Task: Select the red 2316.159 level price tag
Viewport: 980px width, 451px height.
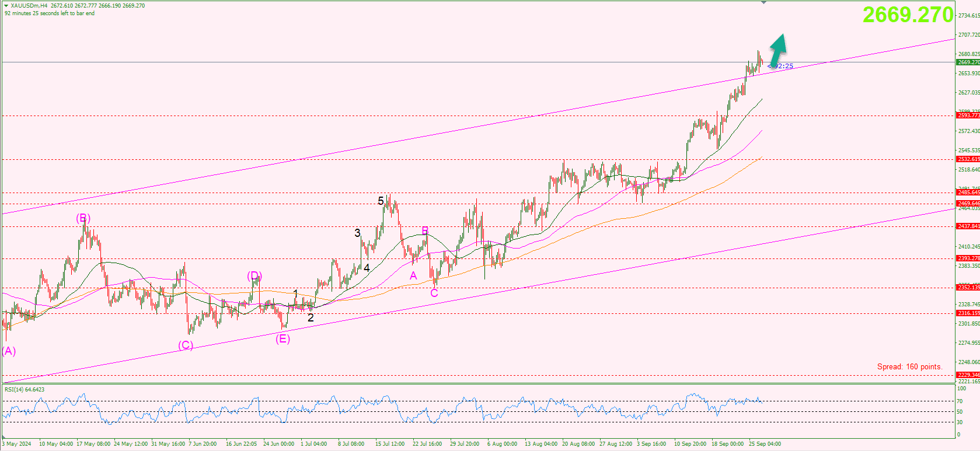Action: pos(968,313)
